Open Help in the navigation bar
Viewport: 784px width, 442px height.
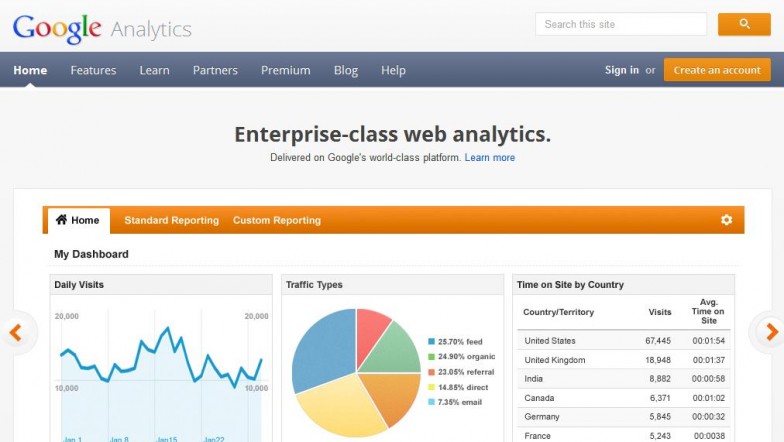pyautogui.click(x=393, y=70)
